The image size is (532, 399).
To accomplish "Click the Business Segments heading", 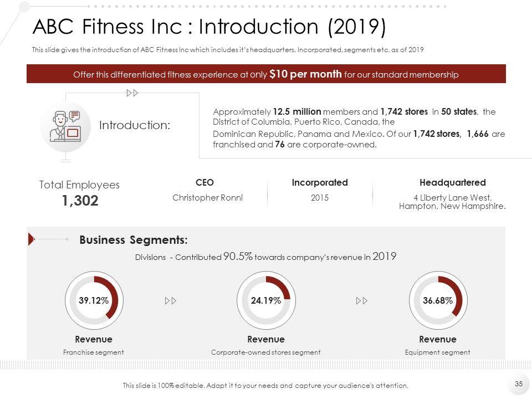I will pyautogui.click(x=134, y=240).
